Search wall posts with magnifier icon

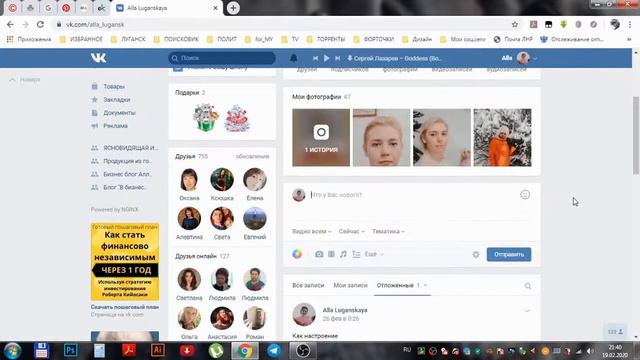point(528,286)
